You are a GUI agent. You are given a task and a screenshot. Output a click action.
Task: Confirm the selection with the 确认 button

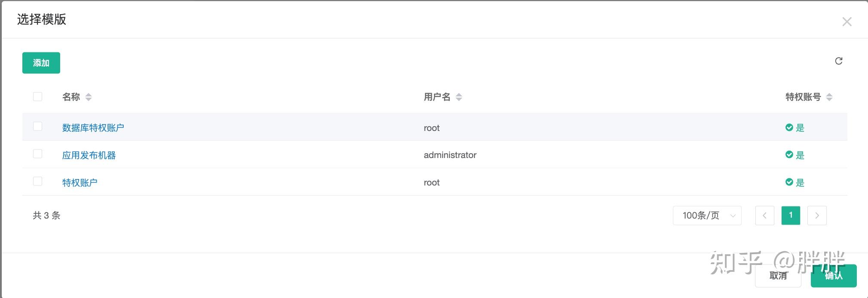(x=833, y=276)
